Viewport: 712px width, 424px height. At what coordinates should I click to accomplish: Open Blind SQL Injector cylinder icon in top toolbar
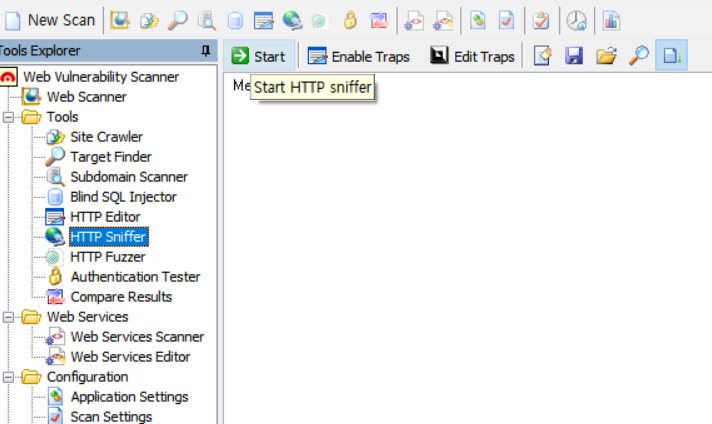point(235,20)
